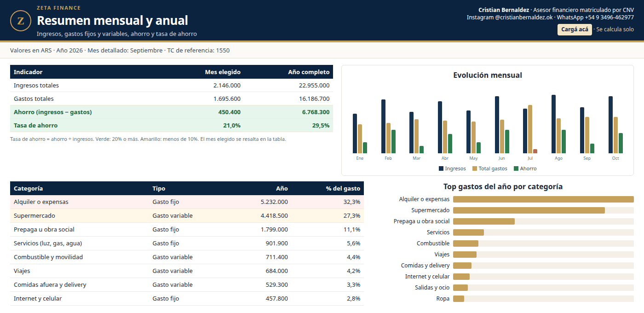Image resolution: width=644 pixels, height=313 pixels.
Task: Select the "Mes elegido" column header
Action: coord(223,72)
